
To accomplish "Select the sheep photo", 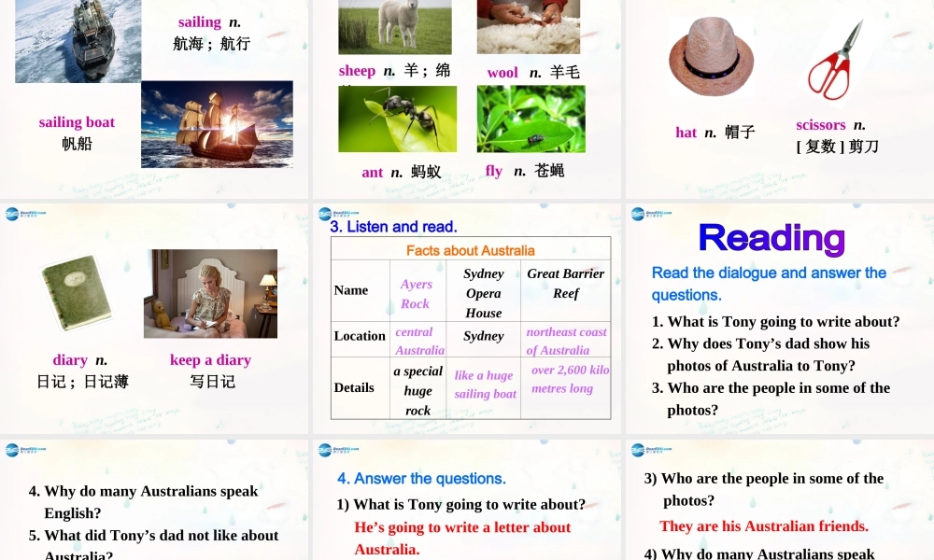I will [x=396, y=27].
